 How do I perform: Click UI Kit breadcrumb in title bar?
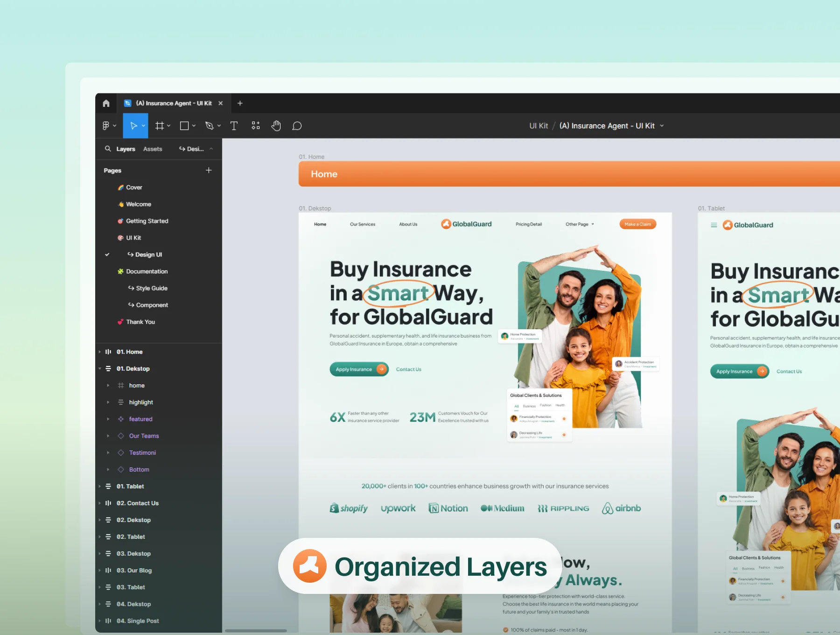pos(539,126)
